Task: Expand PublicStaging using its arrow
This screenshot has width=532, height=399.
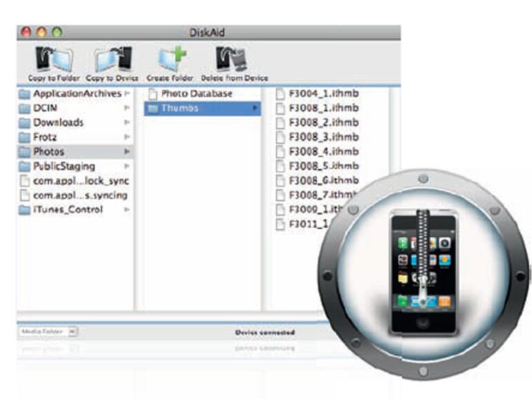Action: pyautogui.click(x=127, y=166)
